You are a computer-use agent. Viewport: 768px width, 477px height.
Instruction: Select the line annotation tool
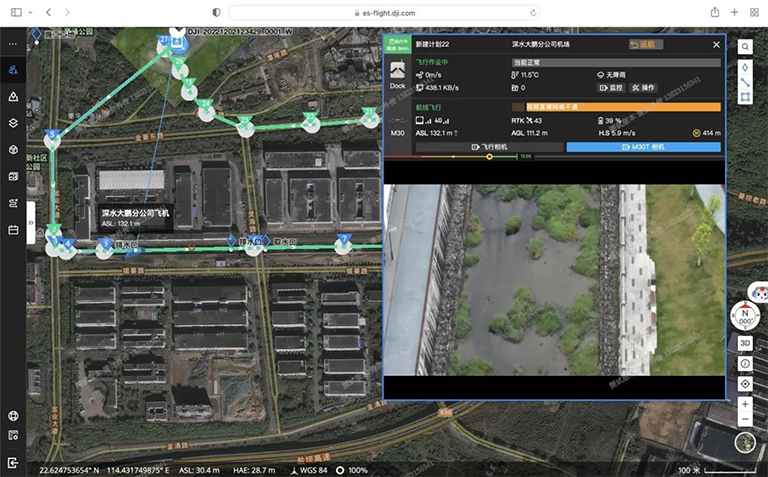pos(745,82)
